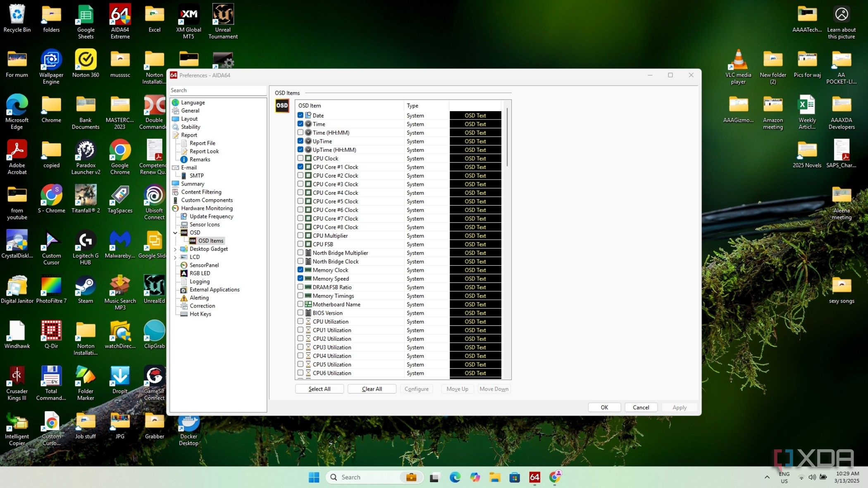Launch VLC media player from desktop
868x488 pixels.
coord(738,67)
